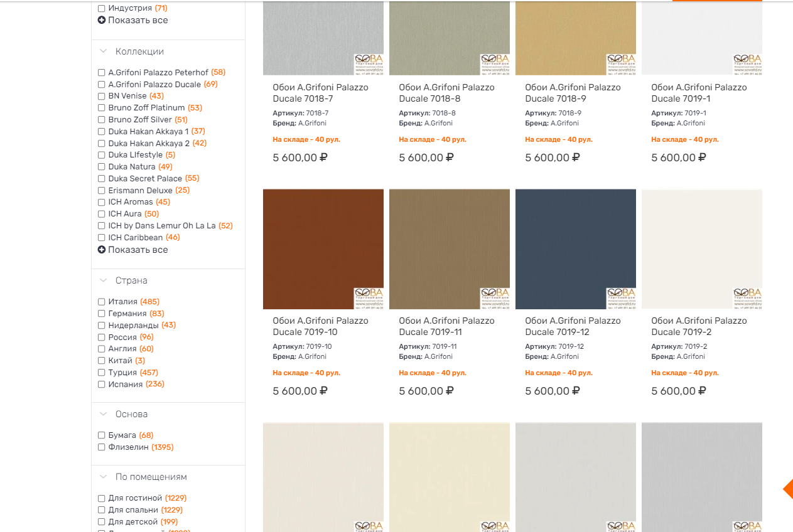Open Обои A.Grifoni Palazzo Ducale 7019-1 title
The height and width of the screenshot is (532, 793).
point(699,93)
